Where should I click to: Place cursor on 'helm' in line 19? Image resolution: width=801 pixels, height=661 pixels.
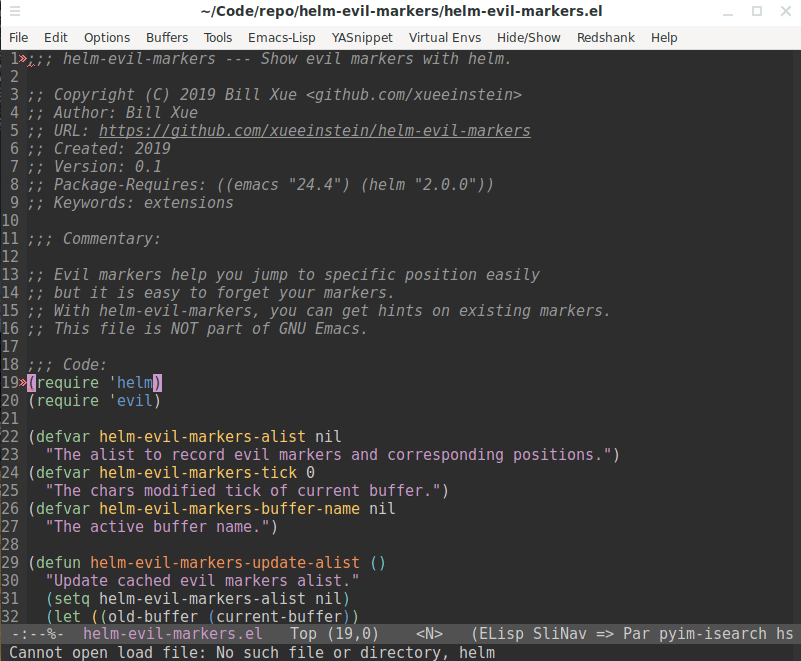point(135,383)
